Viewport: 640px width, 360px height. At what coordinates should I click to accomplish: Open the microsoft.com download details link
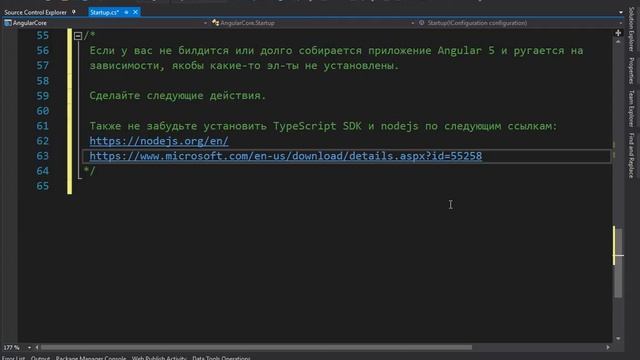286,156
